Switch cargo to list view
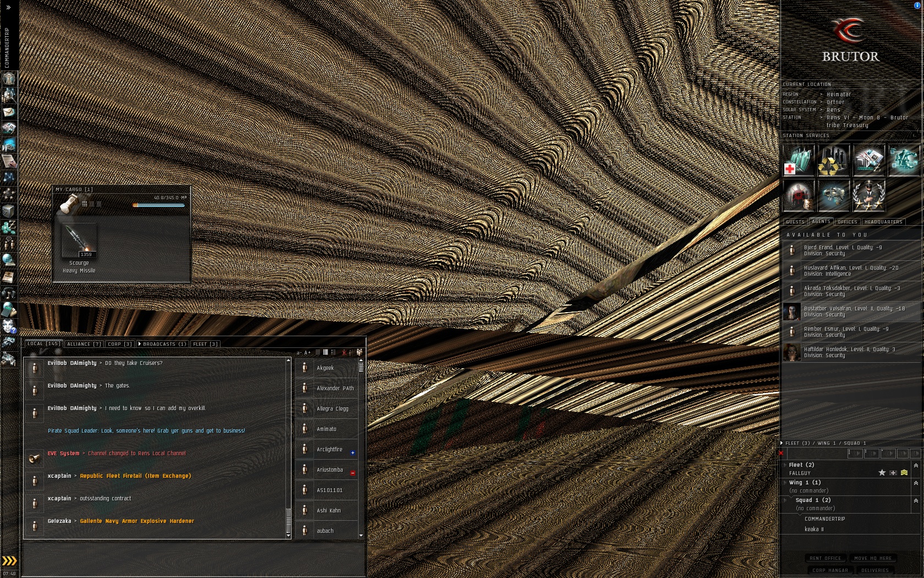This screenshot has height=578, width=924. click(99, 204)
